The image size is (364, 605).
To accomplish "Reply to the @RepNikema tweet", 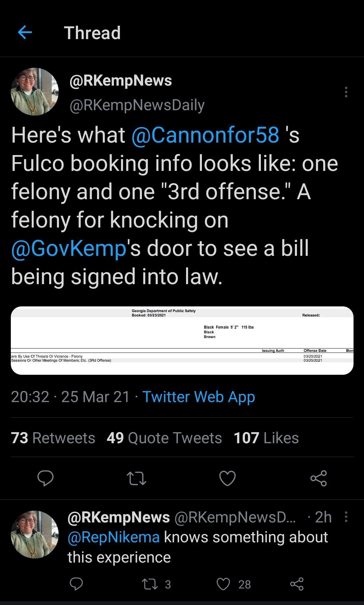I will (x=76, y=584).
